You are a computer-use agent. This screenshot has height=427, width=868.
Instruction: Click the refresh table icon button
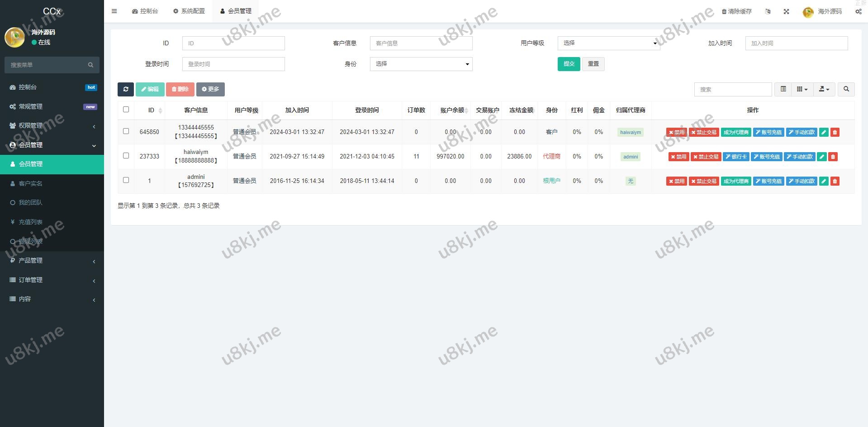click(x=126, y=89)
